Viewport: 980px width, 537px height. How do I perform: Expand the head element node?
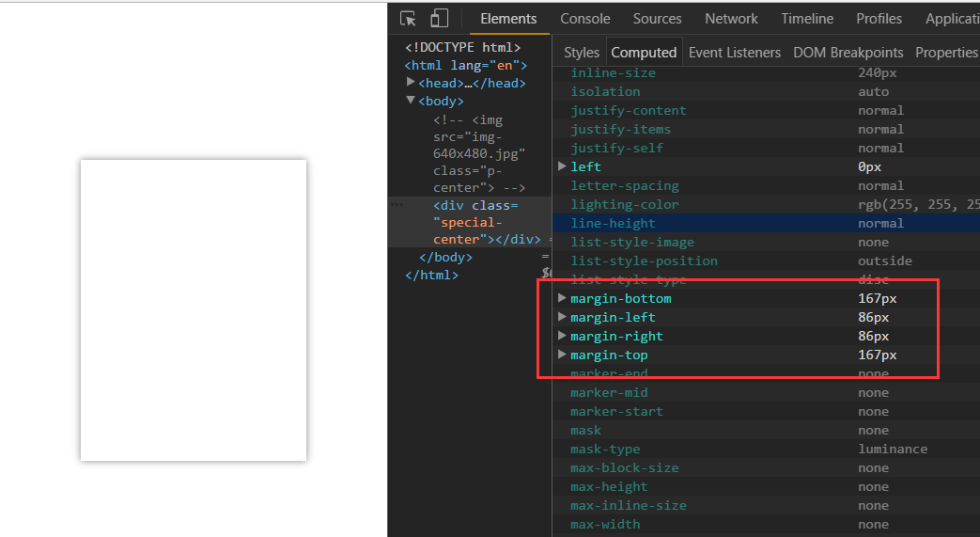411,83
